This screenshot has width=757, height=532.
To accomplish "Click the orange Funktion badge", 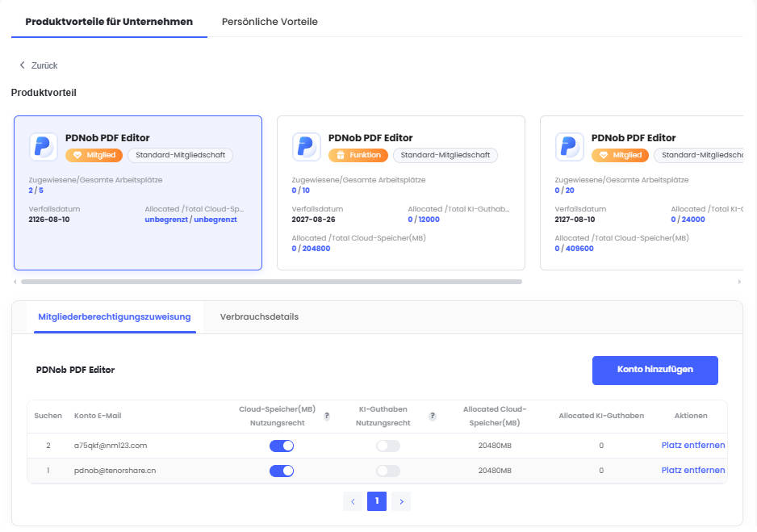I will (x=358, y=155).
